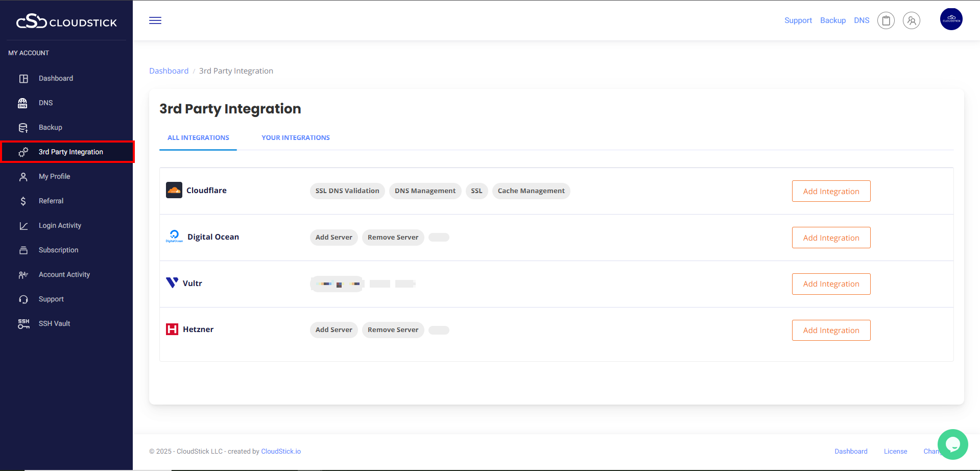Screen dimensions: 980x471
Task: Click the user account icon in header
Action: (912, 20)
